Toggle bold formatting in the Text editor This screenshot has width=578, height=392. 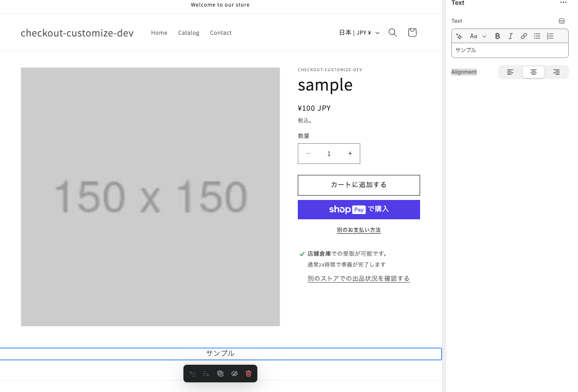[x=498, y=36]
